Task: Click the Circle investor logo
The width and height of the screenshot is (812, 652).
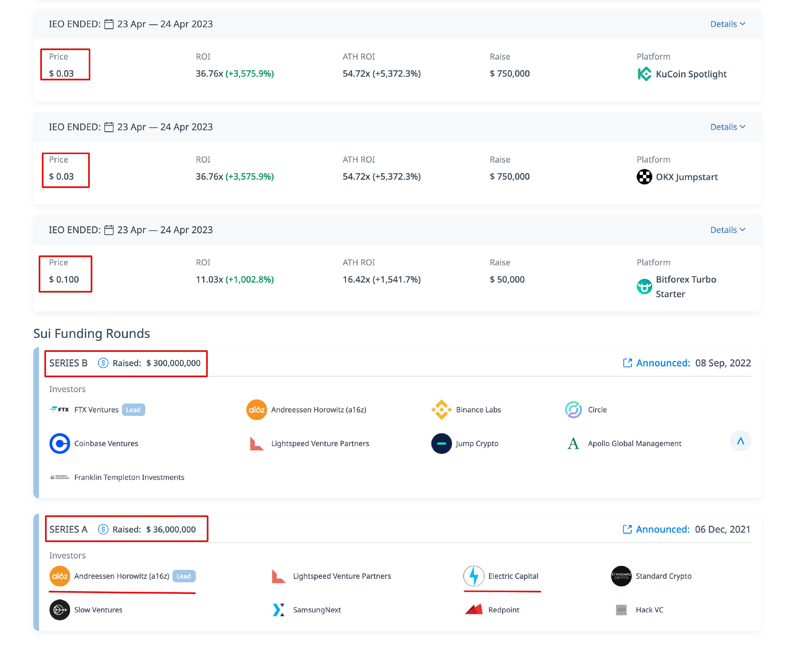Action: tap(573, 409)
